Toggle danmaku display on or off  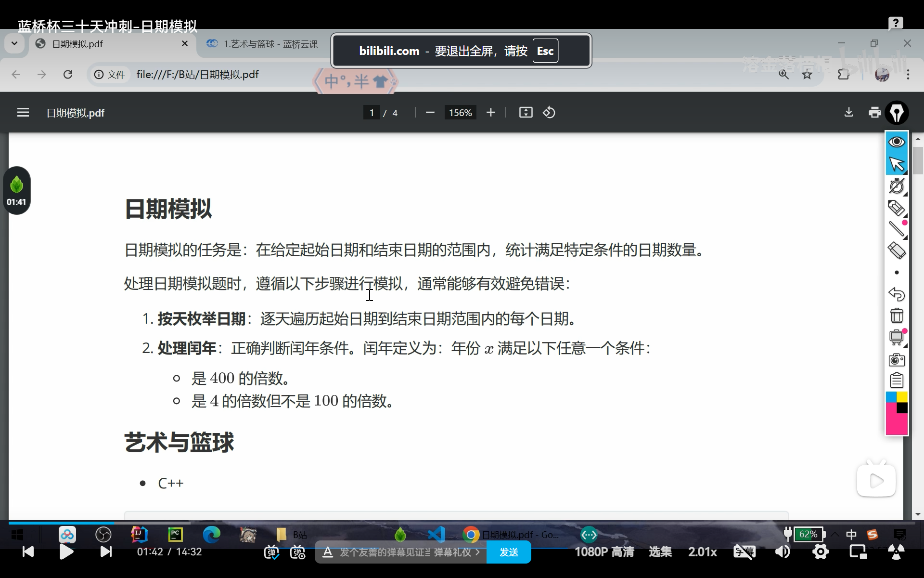tap(272, 552)
